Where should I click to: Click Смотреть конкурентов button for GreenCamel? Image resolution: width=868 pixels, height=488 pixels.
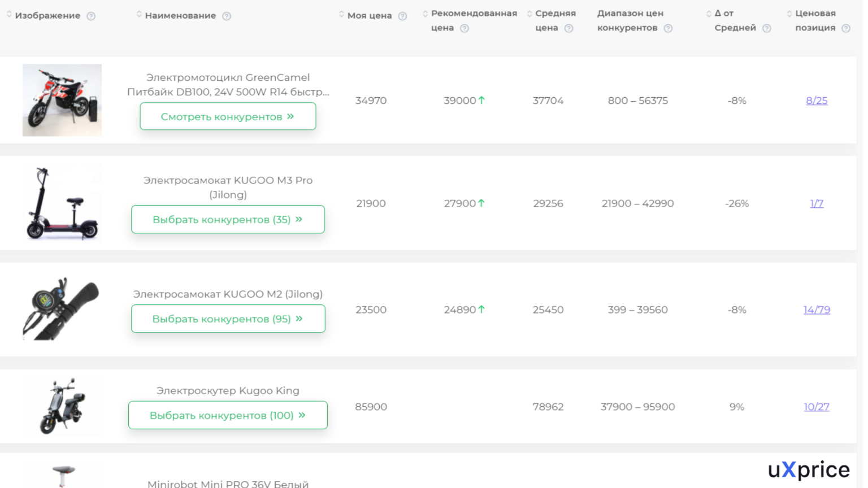(x=228, y=116)
